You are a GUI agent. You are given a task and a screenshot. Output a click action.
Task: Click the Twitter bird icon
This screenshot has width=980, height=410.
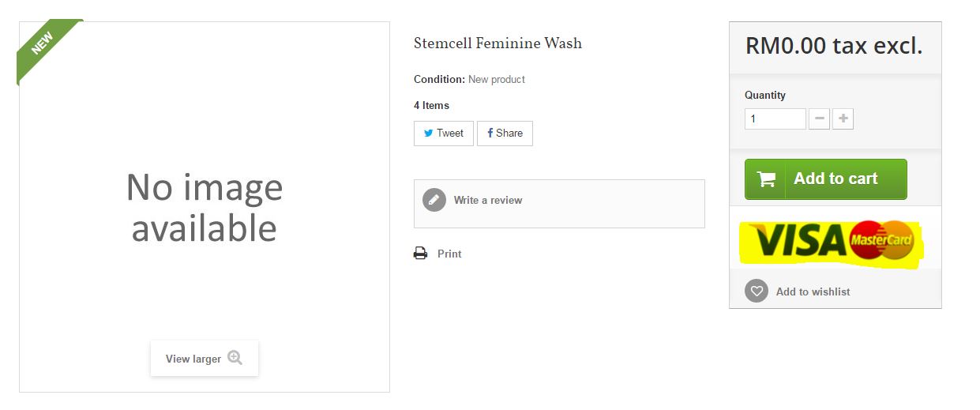428,134
